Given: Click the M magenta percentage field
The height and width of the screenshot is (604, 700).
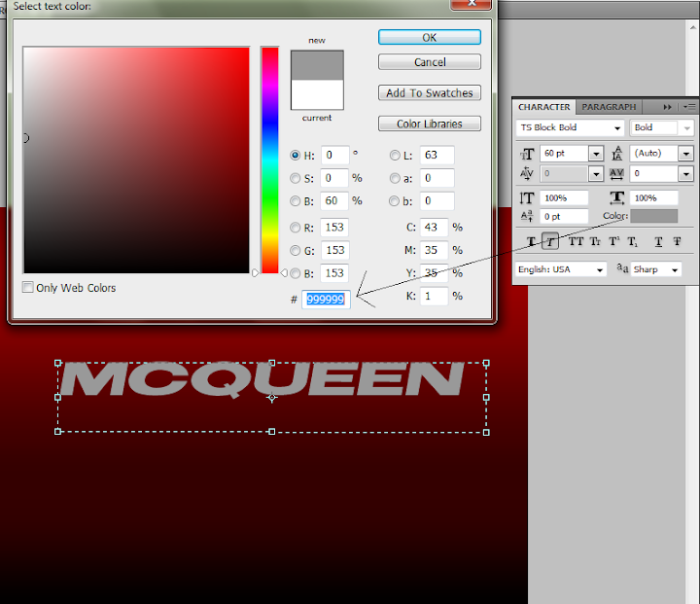Looking at the screenshot, I should 434,250.
